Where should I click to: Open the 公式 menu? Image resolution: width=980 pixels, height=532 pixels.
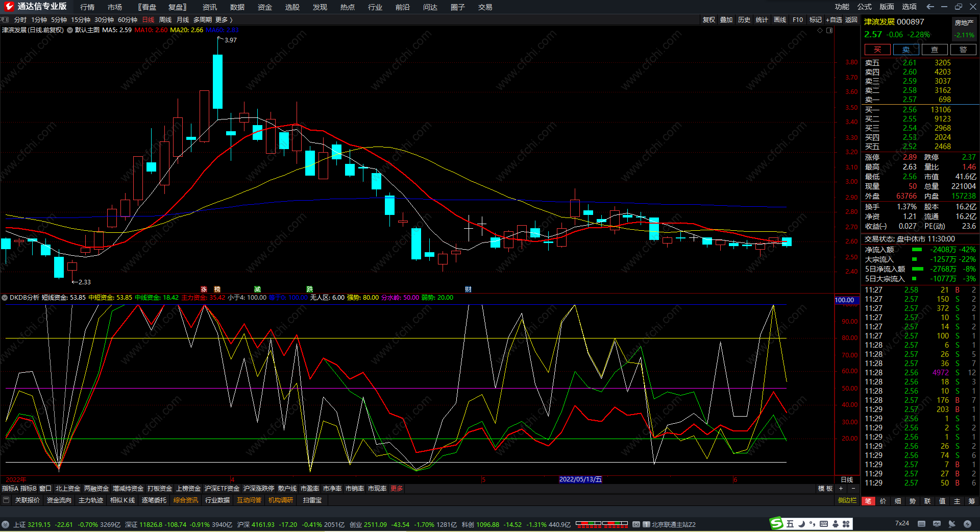tap(864, 7)
